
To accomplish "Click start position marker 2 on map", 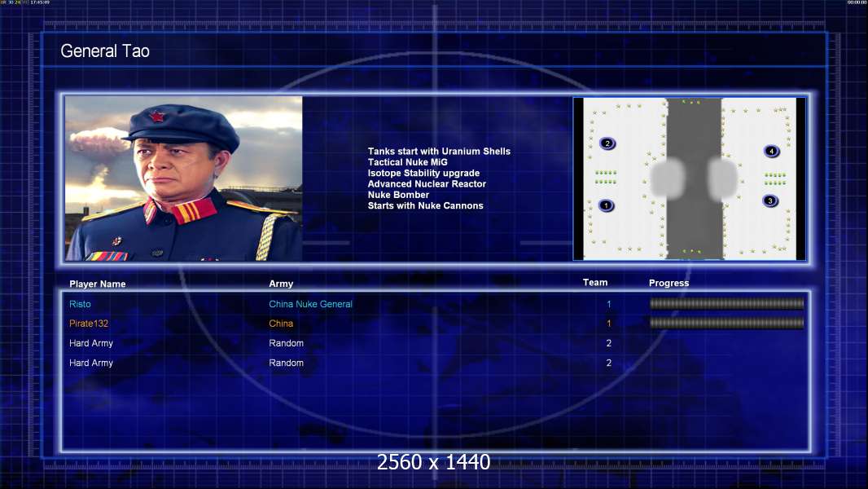I will [607, 143].
